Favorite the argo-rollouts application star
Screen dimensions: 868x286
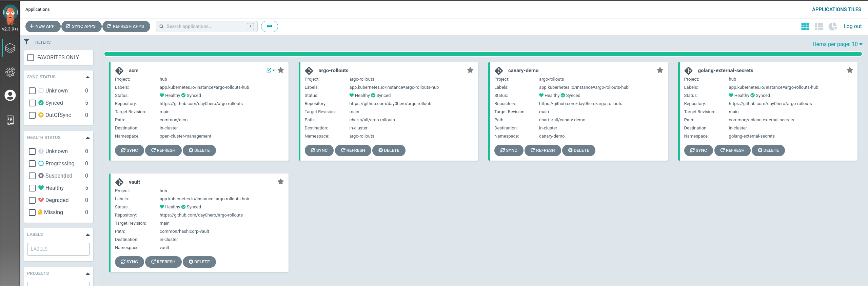(x=470, y=70)
